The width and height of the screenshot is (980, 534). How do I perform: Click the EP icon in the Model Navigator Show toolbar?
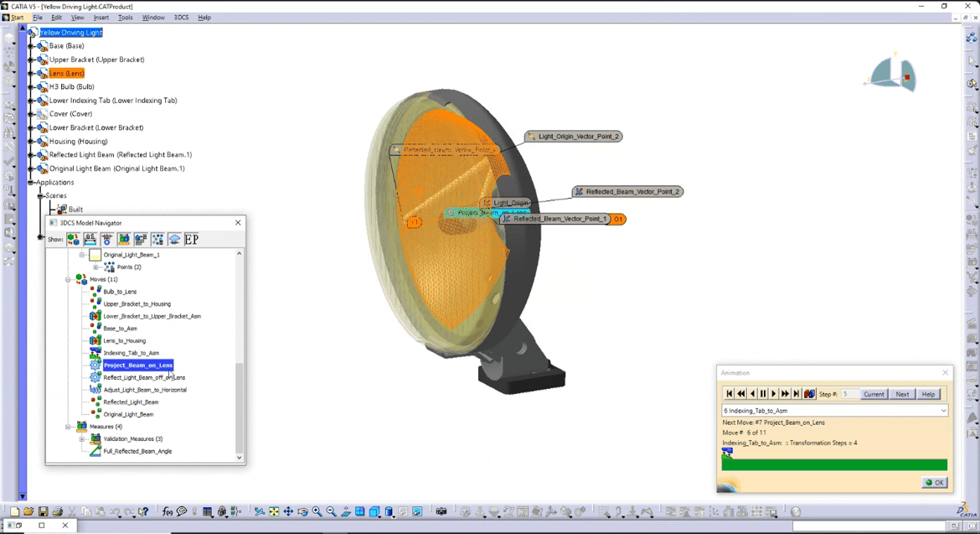tap(192, 239)
